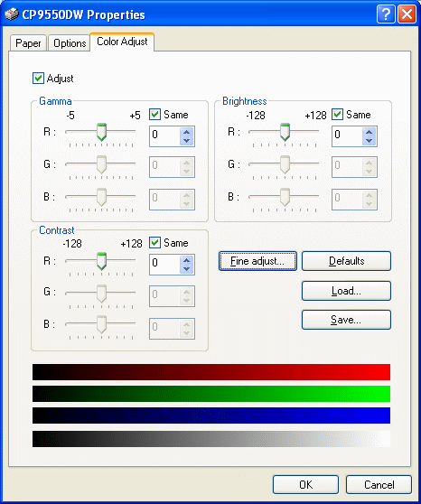Toggle the Brightness Same checkbox

(337, 115)
